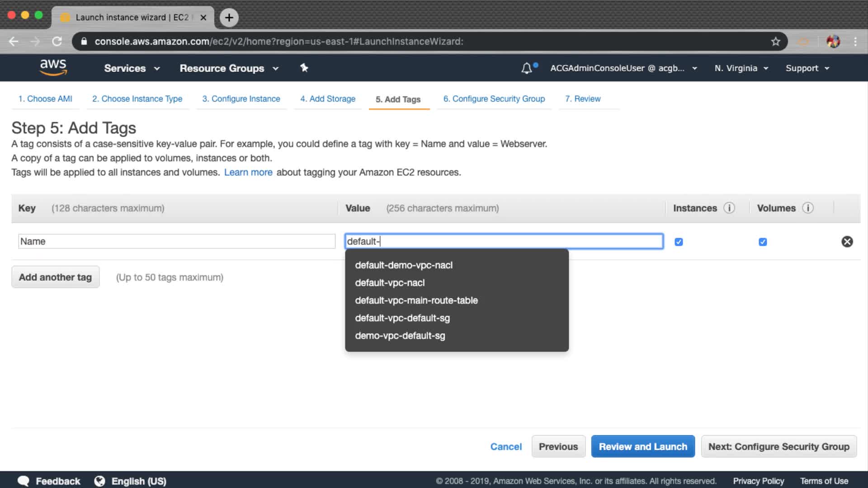Bookmark the page with the star icon
The width and height of the screenshot is (868, 488).
776,42
